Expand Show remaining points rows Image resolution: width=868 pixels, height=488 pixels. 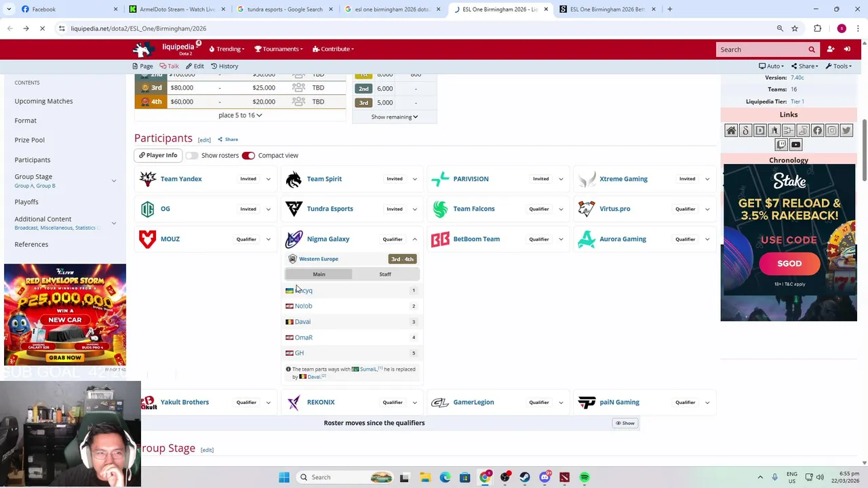click(x=394, y=117)
